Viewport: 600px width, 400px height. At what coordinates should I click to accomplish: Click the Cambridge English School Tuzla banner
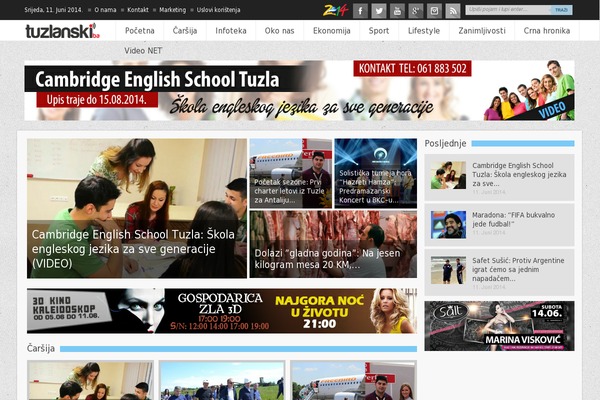coord(299,90)
